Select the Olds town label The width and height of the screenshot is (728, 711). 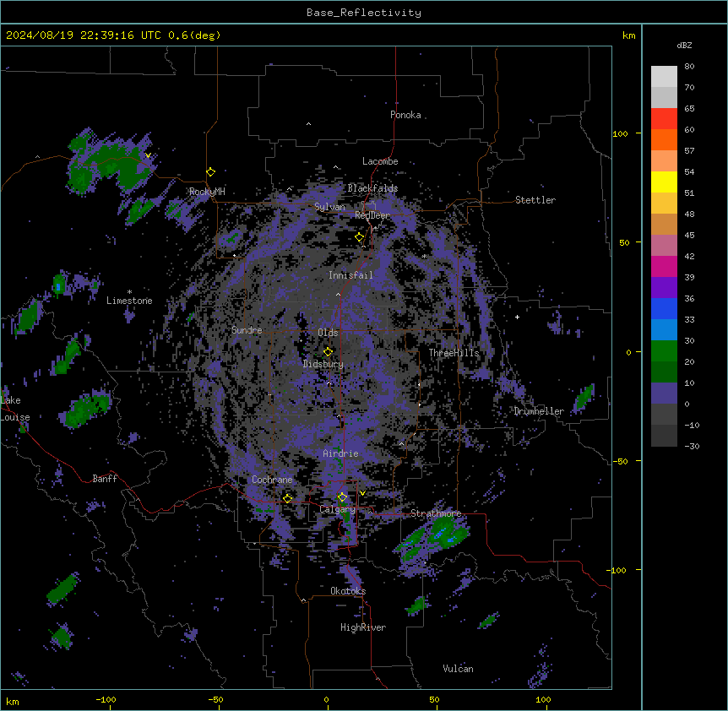tap(328, 333)
